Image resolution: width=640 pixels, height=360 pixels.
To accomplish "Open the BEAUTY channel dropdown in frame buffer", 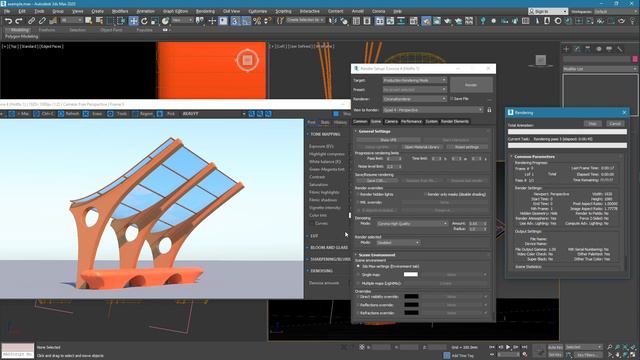I will [214, 114].
